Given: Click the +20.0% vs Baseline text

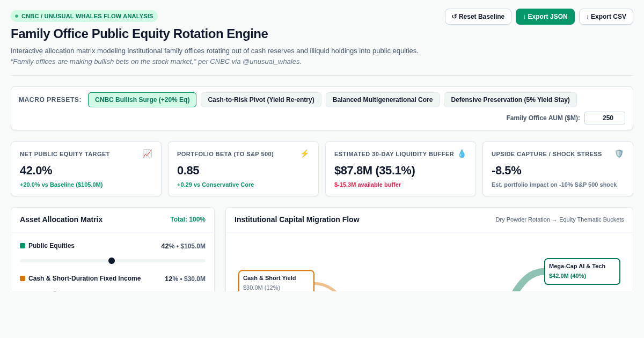Looking at the screenshot, I should pos(61,185).
